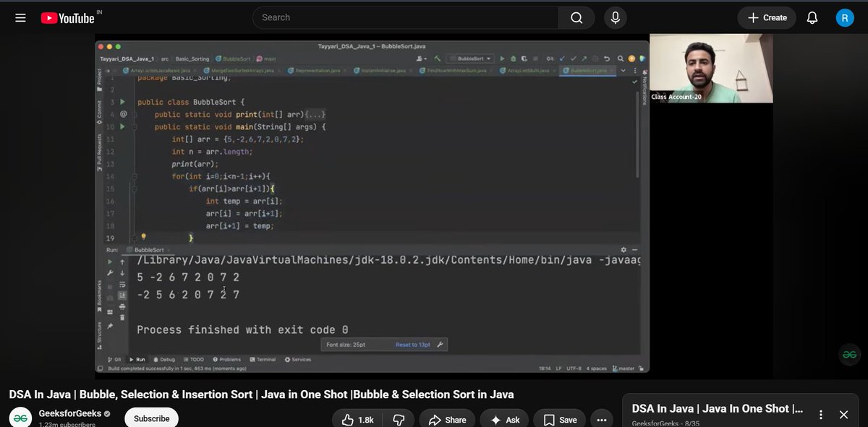Viewport: 868px width, 427px height.
Task: Open the Run bottom tool tab
Action: pos(137,359)
